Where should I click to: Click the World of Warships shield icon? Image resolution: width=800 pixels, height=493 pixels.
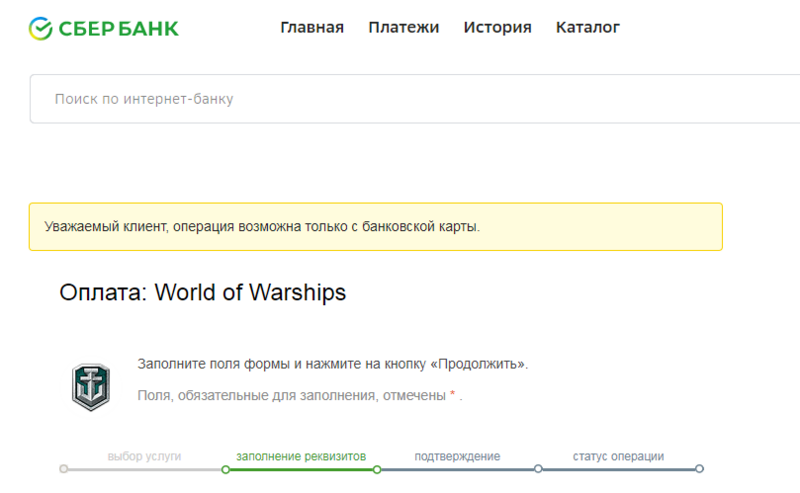point(91,387)
